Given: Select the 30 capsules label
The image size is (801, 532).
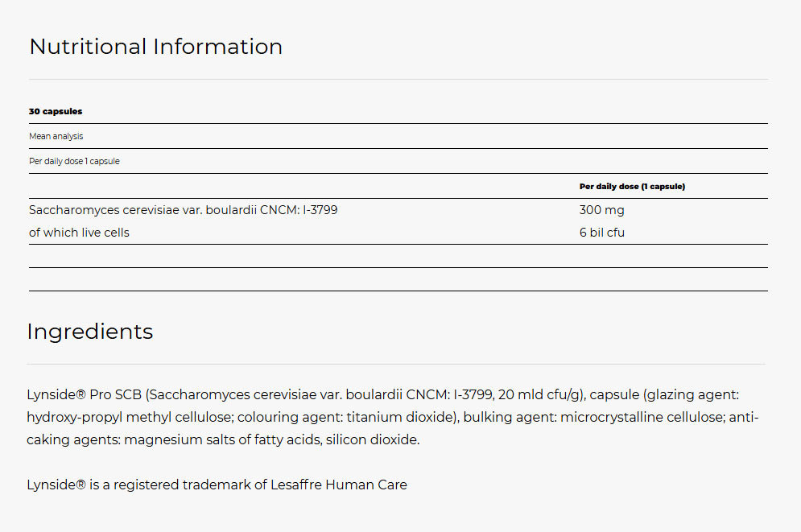Looking at the screenshot, I should tap(56, 111).
